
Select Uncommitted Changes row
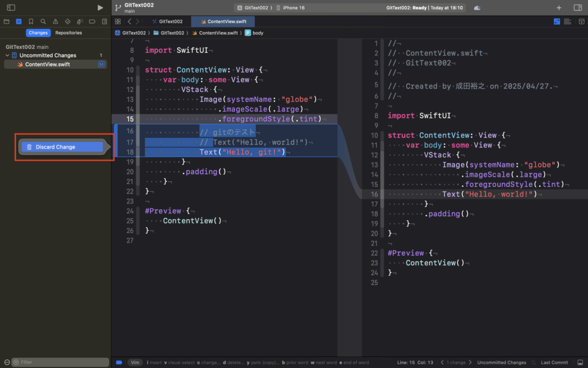tap(55, 55)
